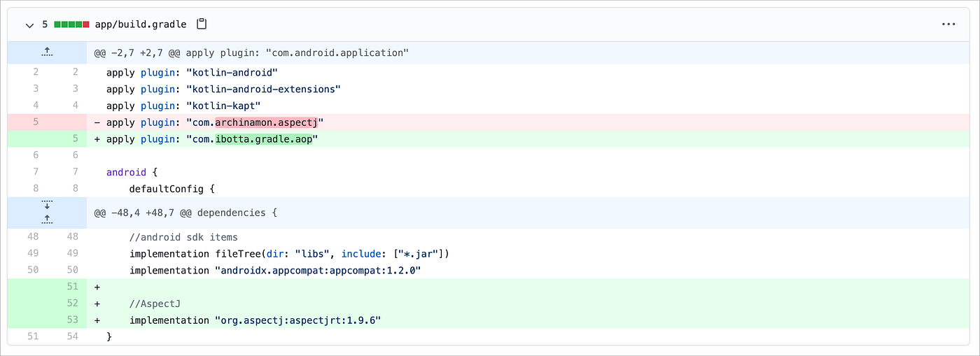This screenshot has height=356, width=980.
Task: Copy the app/build.gradle file path
Action: [x=202, y=24]
